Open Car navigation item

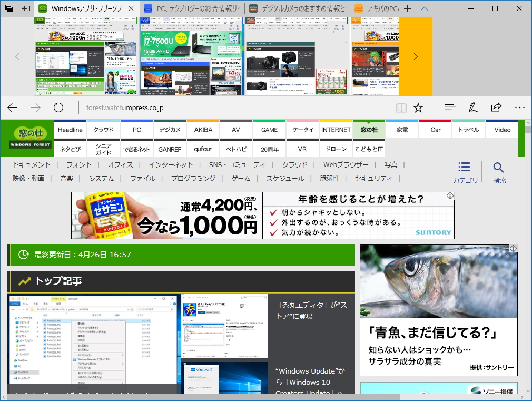click(436, 130)
